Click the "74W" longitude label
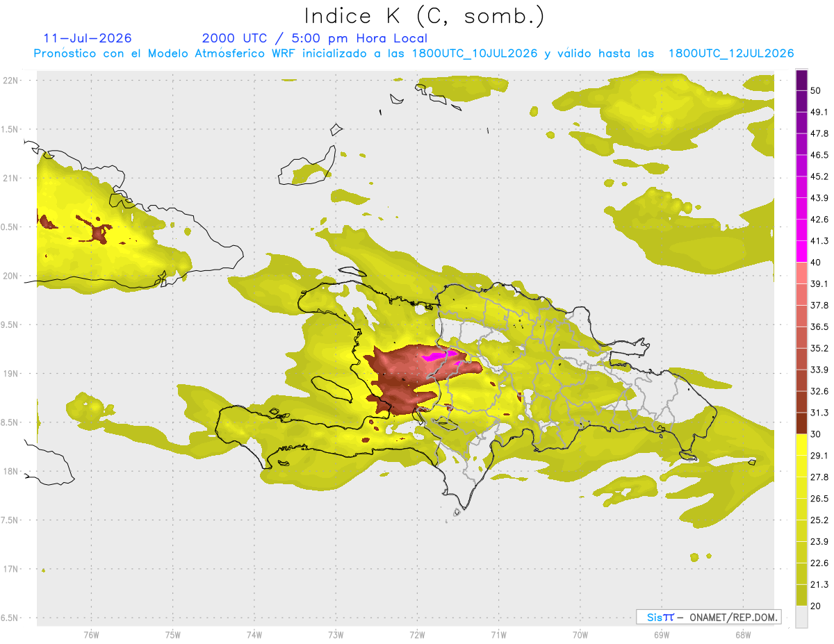This screenshot has height=644, width=834. [x=254, y=634]
